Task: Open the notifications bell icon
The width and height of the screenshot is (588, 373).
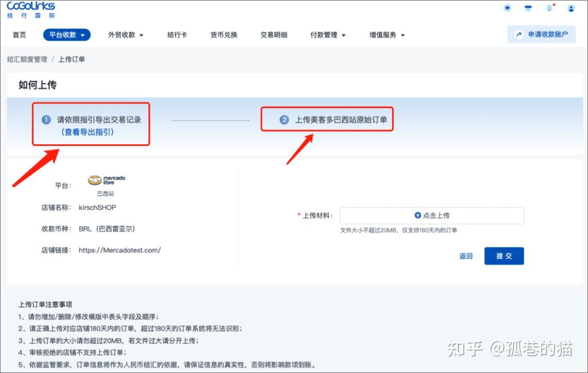Action: (x=549, y=8)
